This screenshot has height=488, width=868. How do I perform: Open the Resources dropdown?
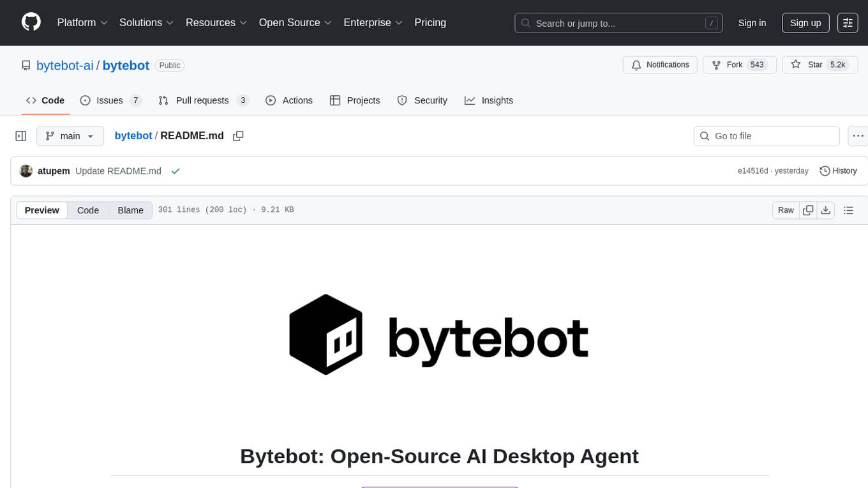[x=216, y=22]
